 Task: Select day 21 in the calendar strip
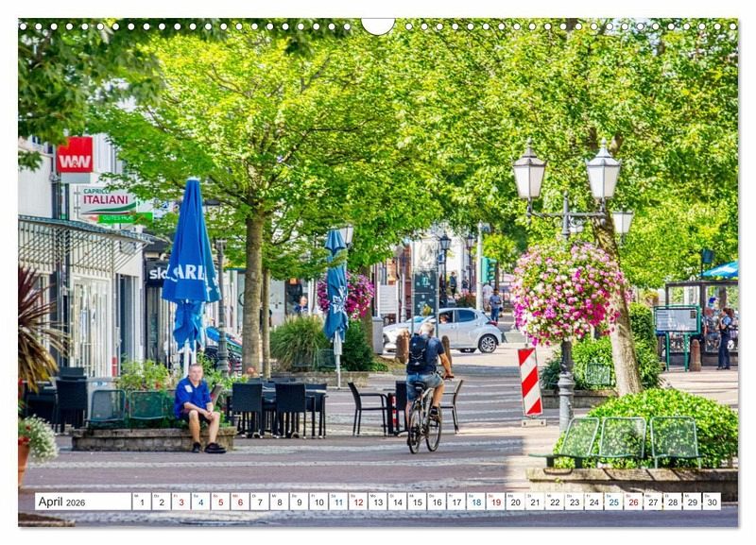click(x=535, y=502)
